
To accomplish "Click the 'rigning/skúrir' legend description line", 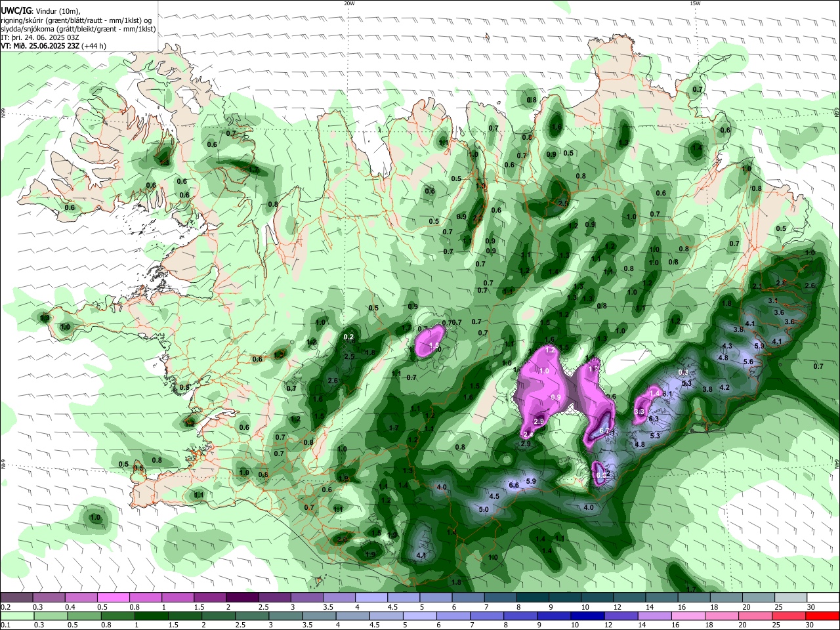I will click(77, 20).
